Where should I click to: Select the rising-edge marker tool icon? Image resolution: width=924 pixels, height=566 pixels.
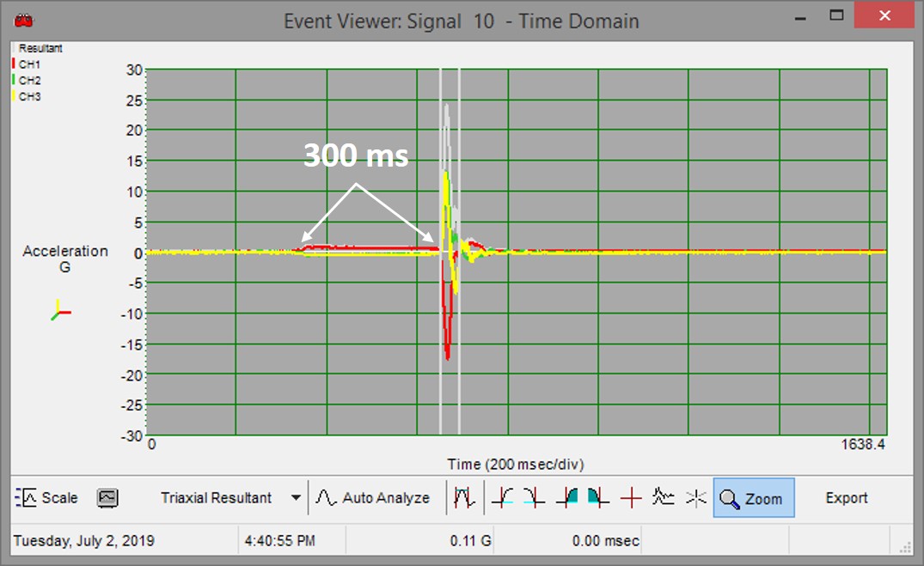(503, 497)
